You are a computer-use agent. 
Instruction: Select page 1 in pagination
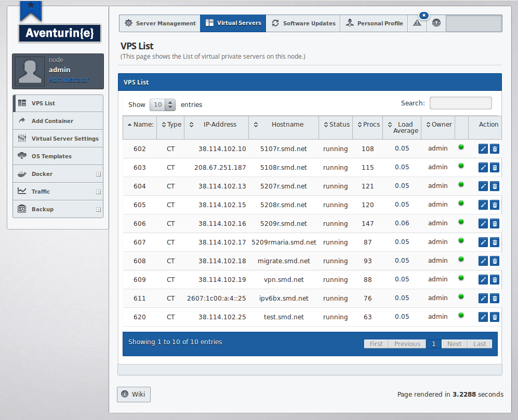(433, 344)
